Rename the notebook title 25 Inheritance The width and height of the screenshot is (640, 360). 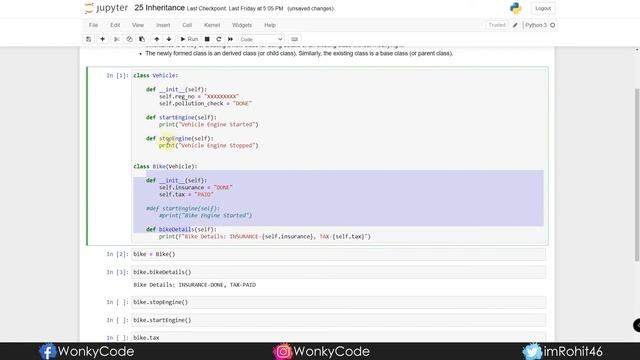[160, 8]
